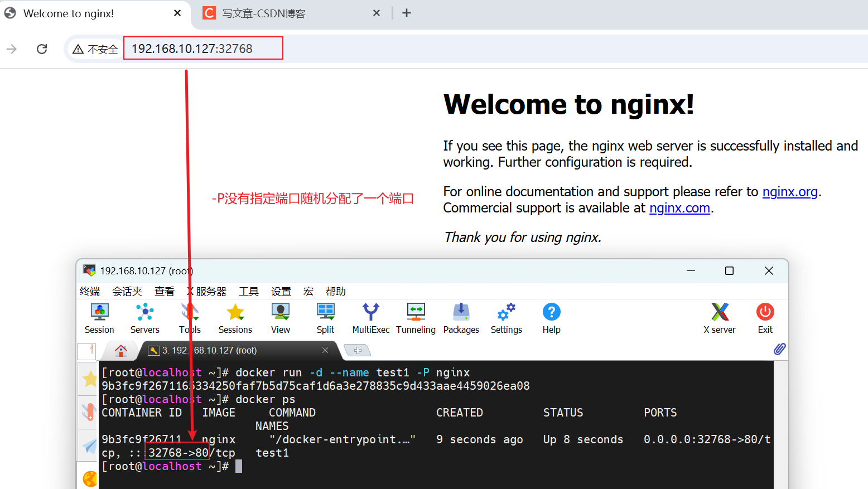Open the star favorites sidebar icon
Image resolution: width=868 pixels, height=489 pixels.
click(x=89, y=380)
